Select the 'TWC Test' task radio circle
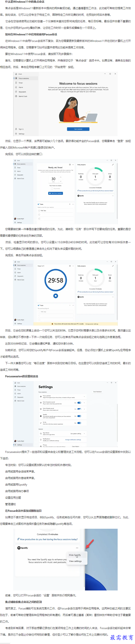 click(x=39, y=211)
